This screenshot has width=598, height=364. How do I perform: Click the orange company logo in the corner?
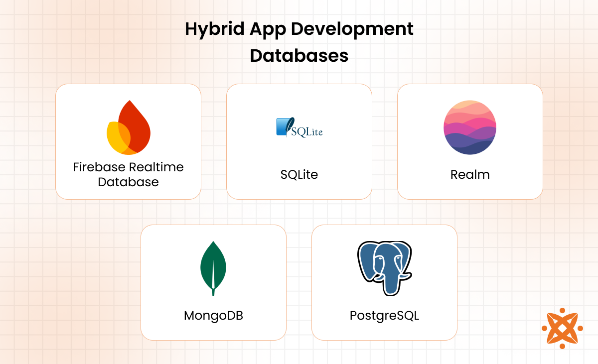(x=562, y=328)
